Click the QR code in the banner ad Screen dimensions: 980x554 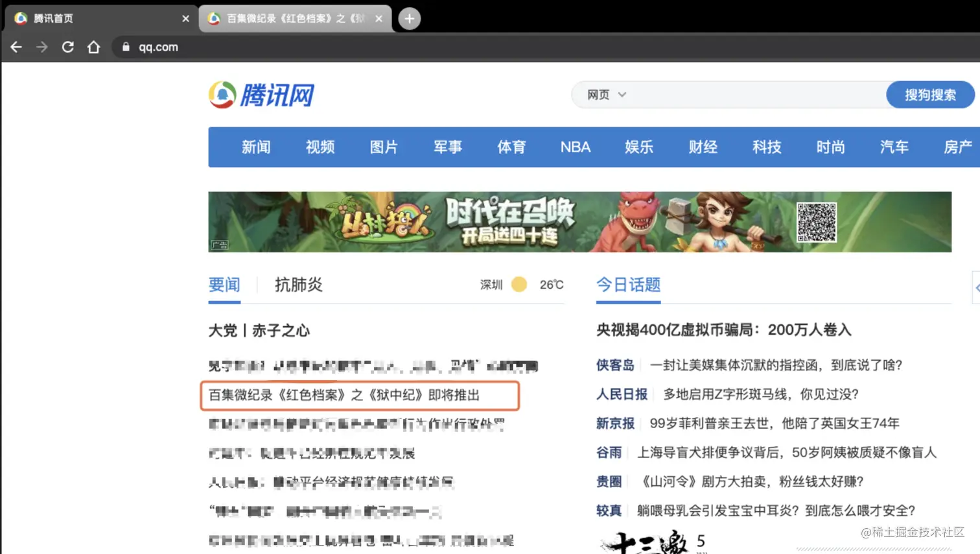816,223
